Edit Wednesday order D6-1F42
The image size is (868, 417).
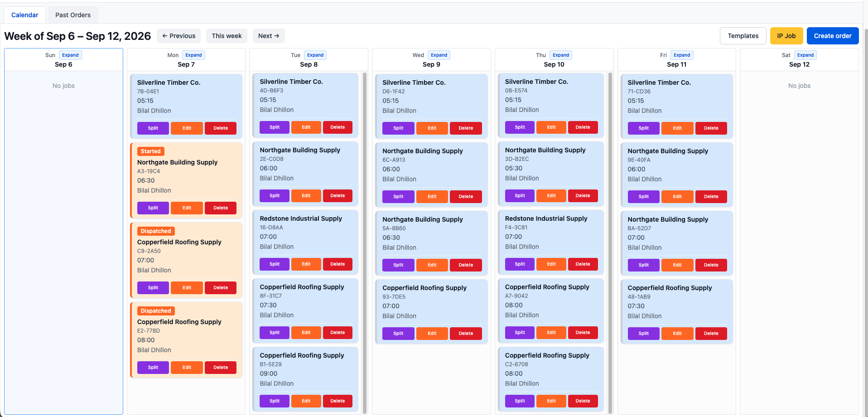432,128
